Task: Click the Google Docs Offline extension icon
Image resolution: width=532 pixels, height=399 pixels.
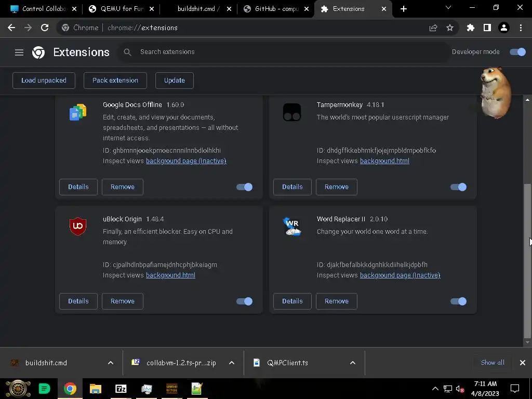Action: pyautogui.click(x=78, y=112)
